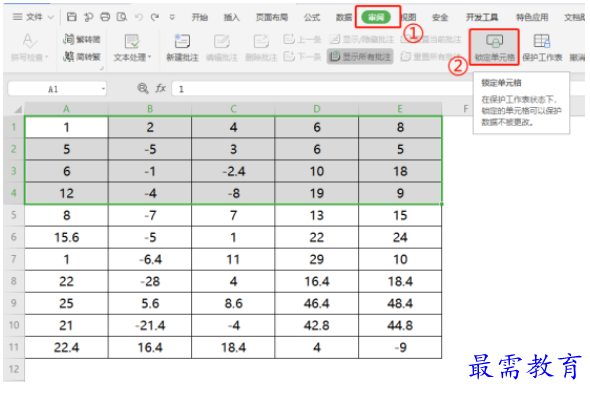Open the 文本处理 dropdown
Viewport: 590px width, 398px height.
[132, 48]
